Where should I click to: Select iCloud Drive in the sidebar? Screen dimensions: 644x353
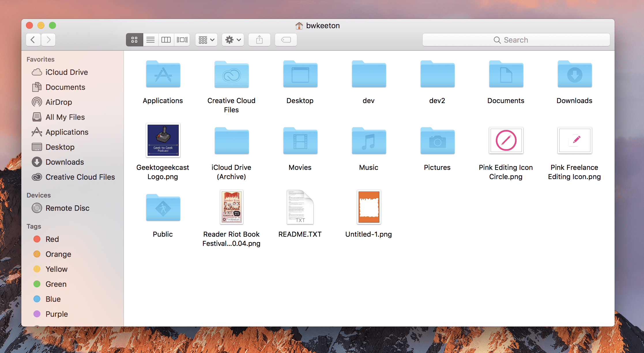(67, 72)
